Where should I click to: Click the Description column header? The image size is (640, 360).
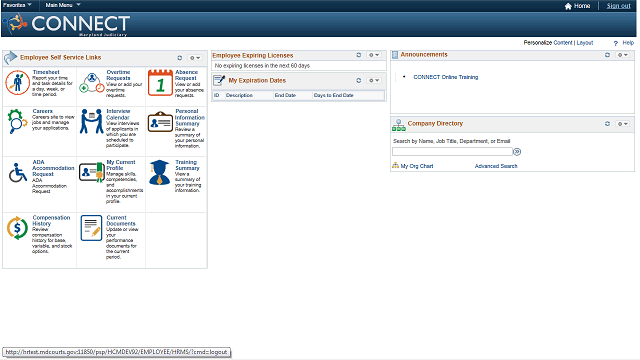click(x=239, y=95)
